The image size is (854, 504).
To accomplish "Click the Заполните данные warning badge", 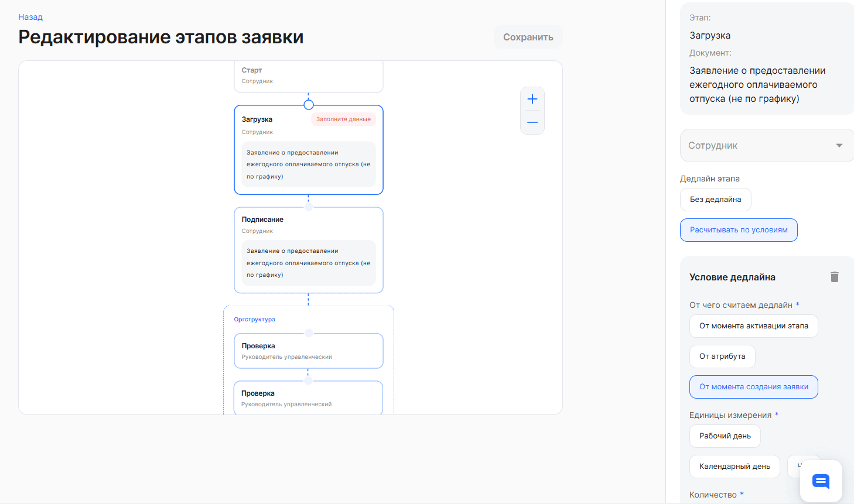I will (343, 119).
